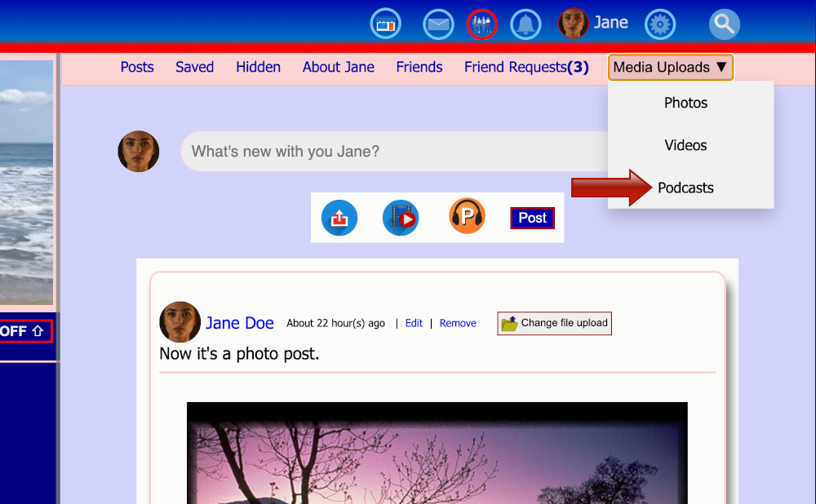The width and height of the screenshot is (816, 504).
Task: Click the Remove link on Jane's post
Action: click(458, 323)
